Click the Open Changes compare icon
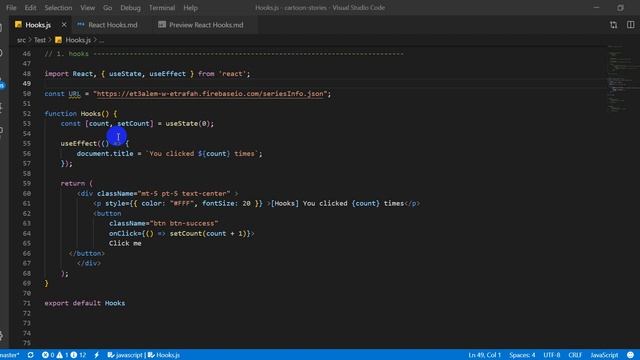The height and width of the screenshot is (360, 640). (613, 25)
